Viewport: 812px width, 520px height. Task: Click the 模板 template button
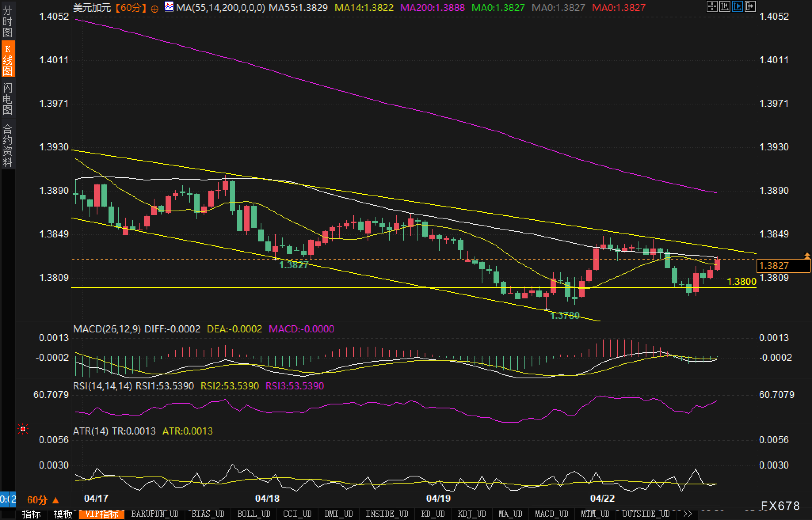click(63, 514)
